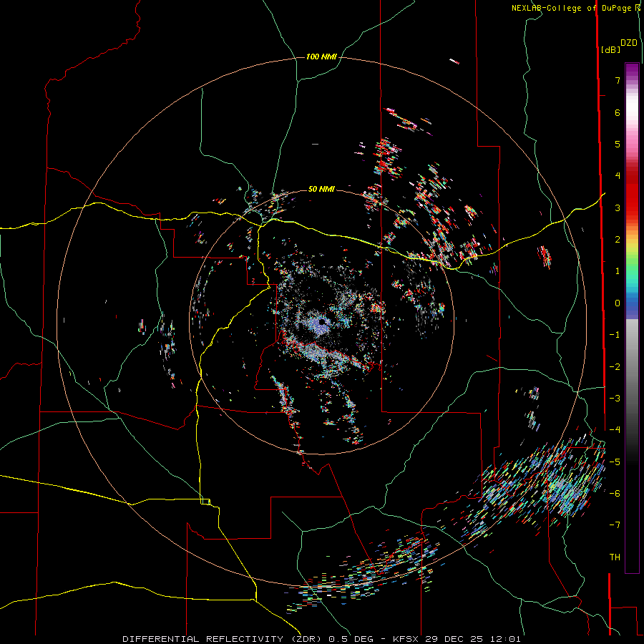
Task: Click the red section of the color bar
Action: point(632,193)
